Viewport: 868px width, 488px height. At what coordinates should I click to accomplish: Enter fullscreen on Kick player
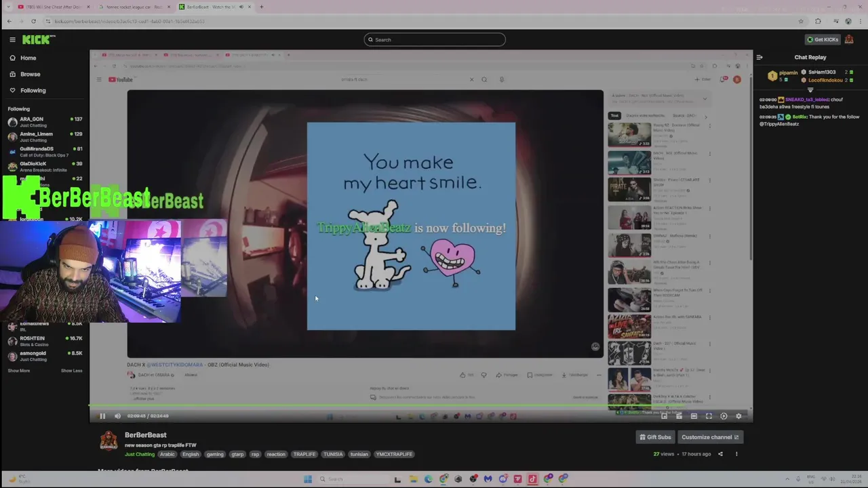point(709,416)
